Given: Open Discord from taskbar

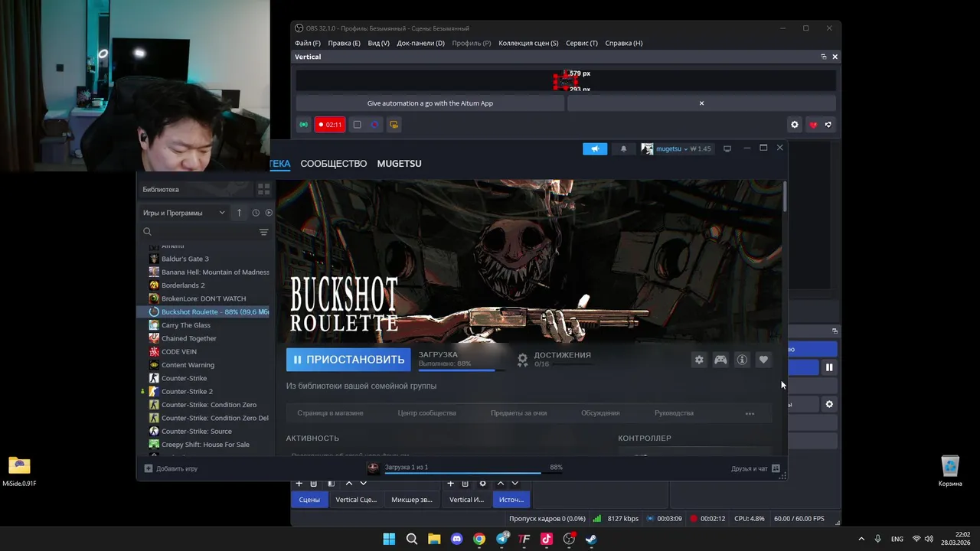Looking at the screenshot, I should pos(456,539).
